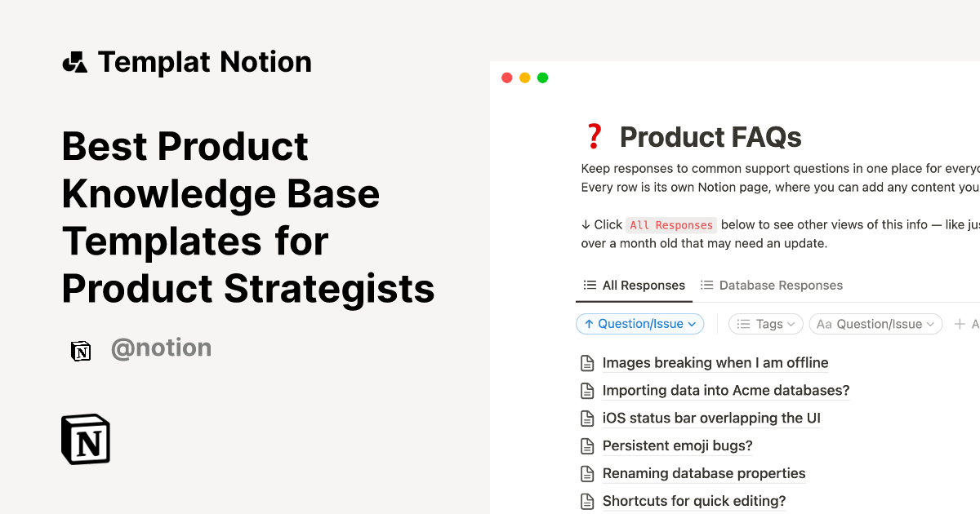Open the Tags filter dropdown
Viewport: 980px width, 514px height.
tap(765, 324)
